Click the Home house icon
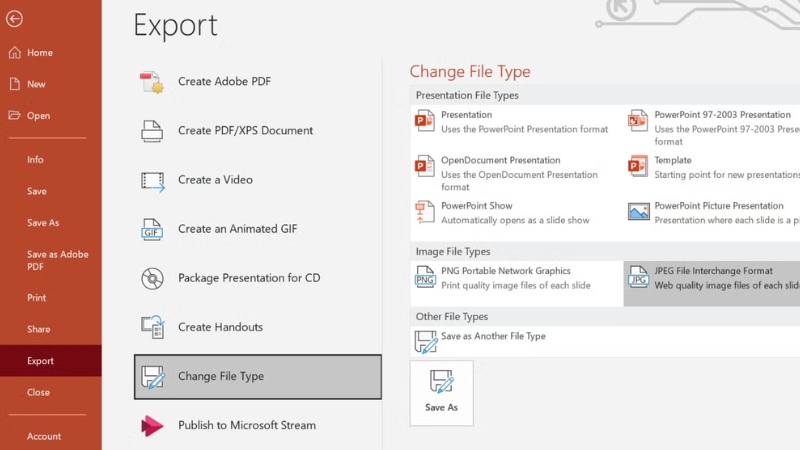The height and width of the screenshot is (450, 800). pyautogui.click(x=14, y=53)
